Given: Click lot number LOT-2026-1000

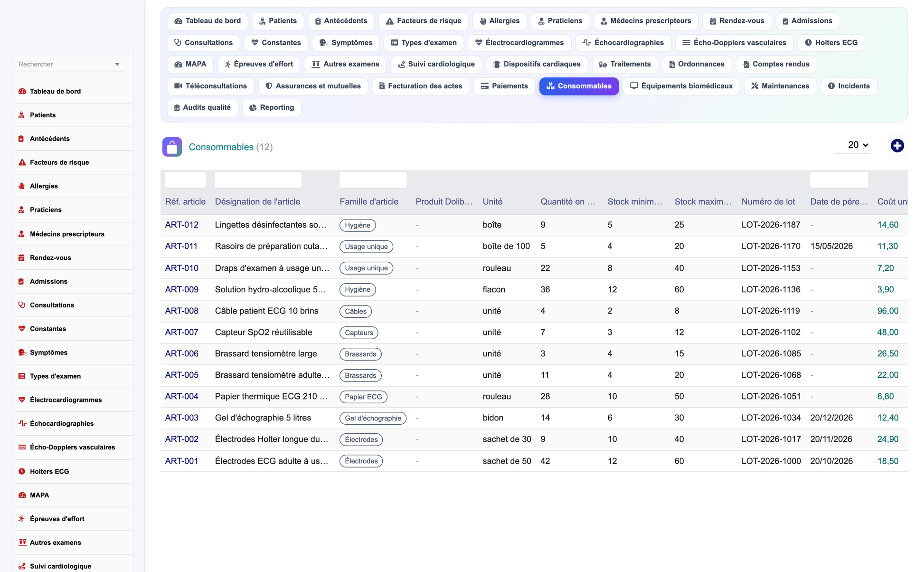Looking at the screenshot, I should 771,461.
